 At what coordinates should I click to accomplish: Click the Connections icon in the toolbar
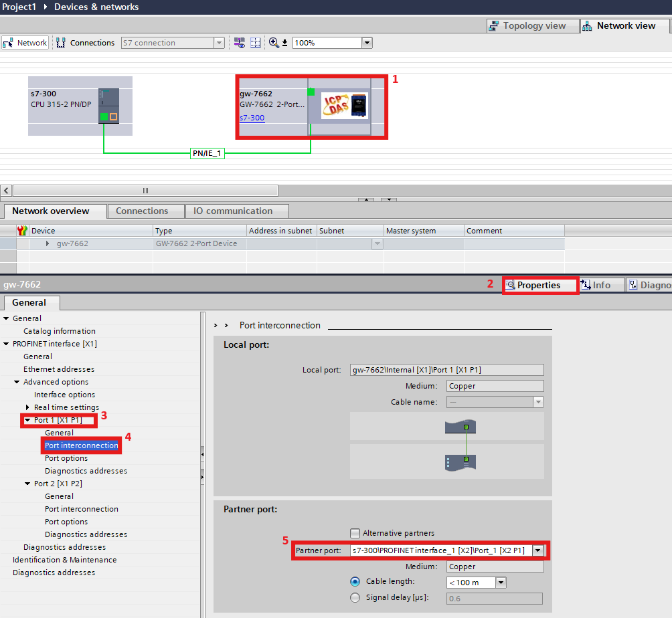click(60, 43)
